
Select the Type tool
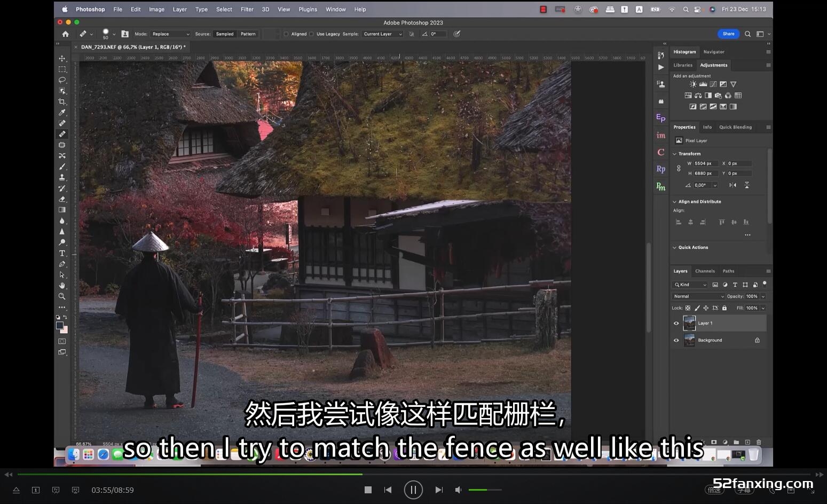pos(62,253)
